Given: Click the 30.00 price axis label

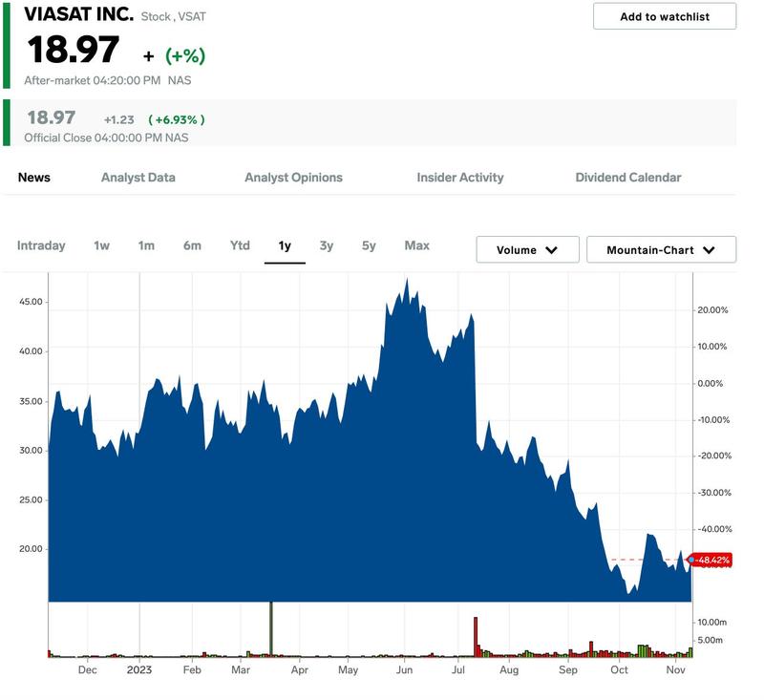Looking at the screenshot, I should point(31,451).
